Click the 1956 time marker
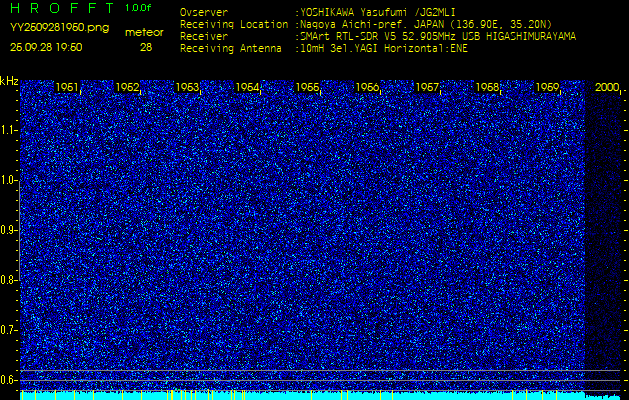The height and width of the screenshot is (400, 629). point(367,87)
